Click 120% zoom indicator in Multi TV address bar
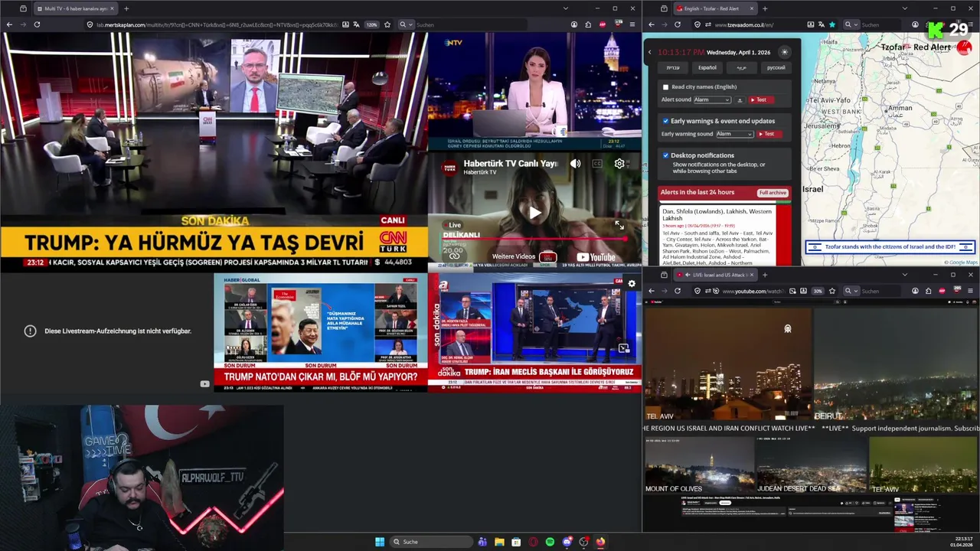This screenshot has height=551, width=980. click(x=371, y=24)
